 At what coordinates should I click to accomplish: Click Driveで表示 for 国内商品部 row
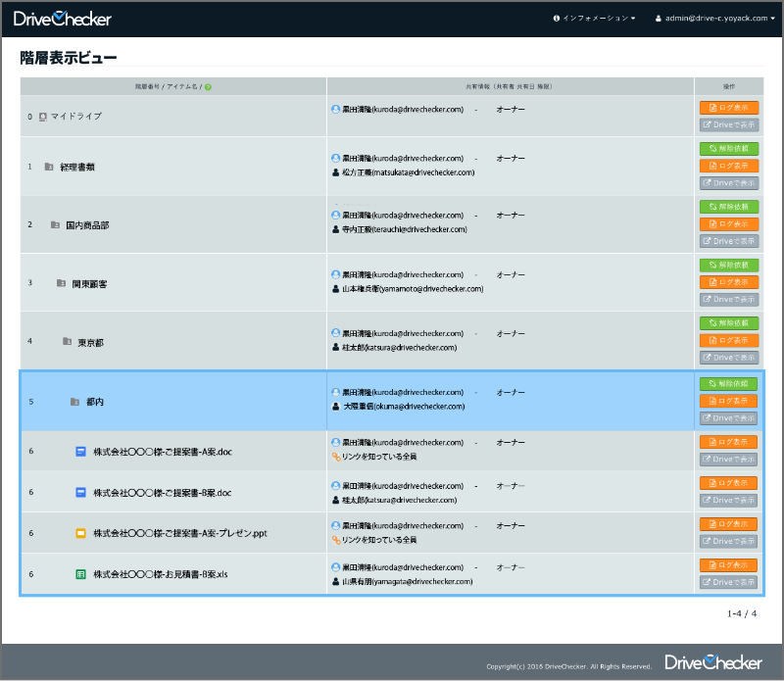(x=729, y=241)
